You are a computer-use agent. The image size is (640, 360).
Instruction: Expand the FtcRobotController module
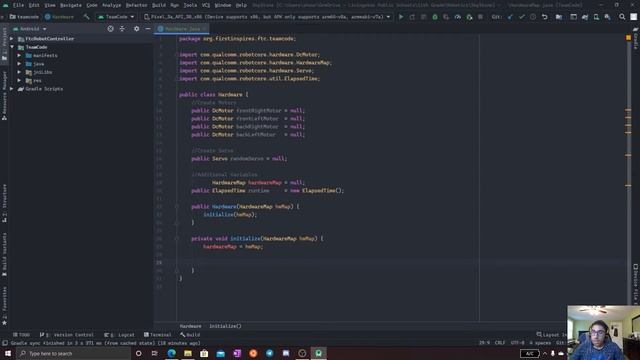[11, 39]
